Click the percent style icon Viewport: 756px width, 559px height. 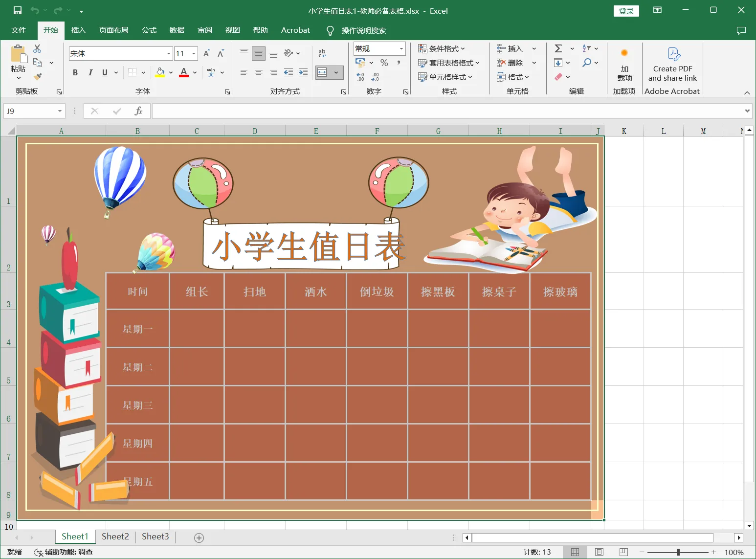384,63
